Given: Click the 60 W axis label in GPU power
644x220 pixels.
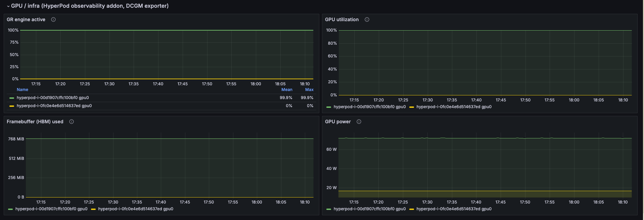Looking at the screenshot, I should 331,149.
